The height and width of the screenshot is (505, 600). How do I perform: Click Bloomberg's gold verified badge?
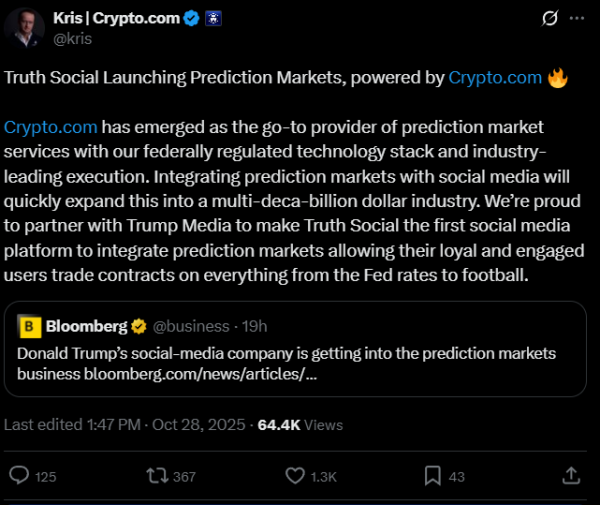coord(138,327)
